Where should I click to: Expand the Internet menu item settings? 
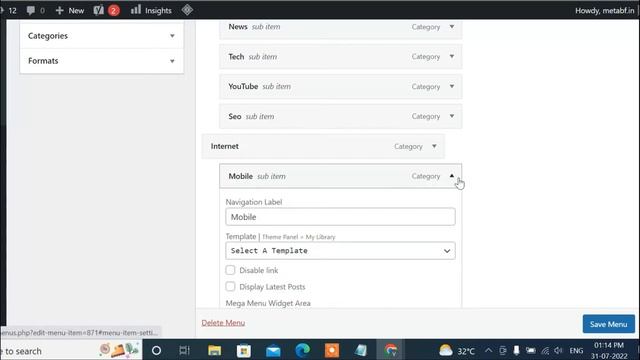pos(434,146)
